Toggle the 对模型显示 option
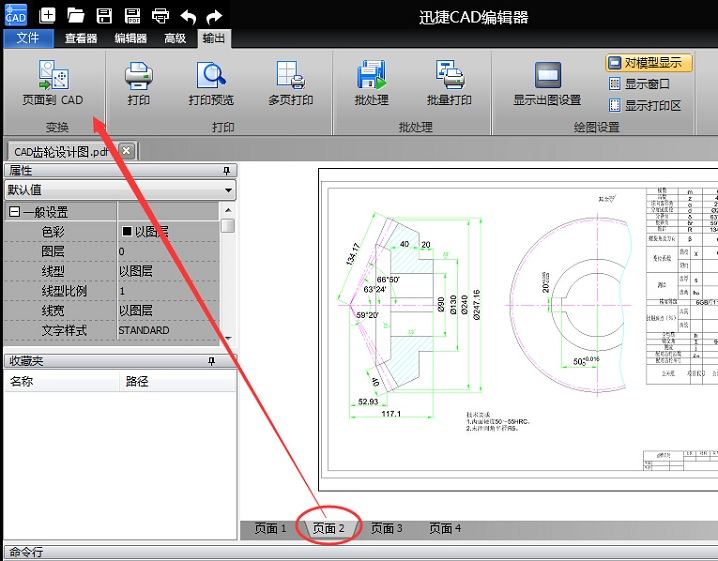 point(649,63)
